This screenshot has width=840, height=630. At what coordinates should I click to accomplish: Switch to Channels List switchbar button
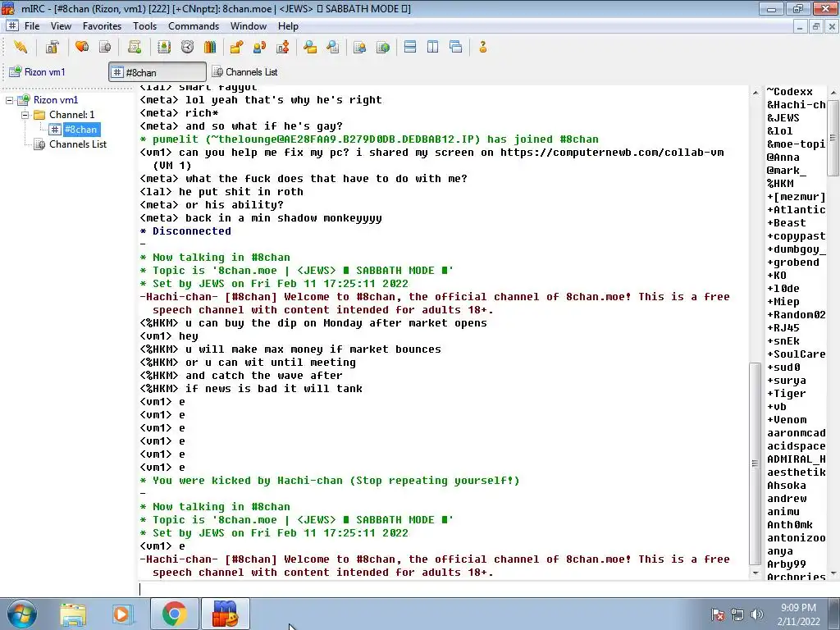[x=244, y=72]
